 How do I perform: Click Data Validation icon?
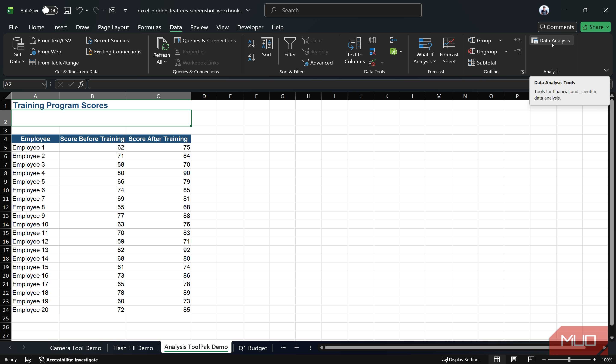tap(372, 63)
